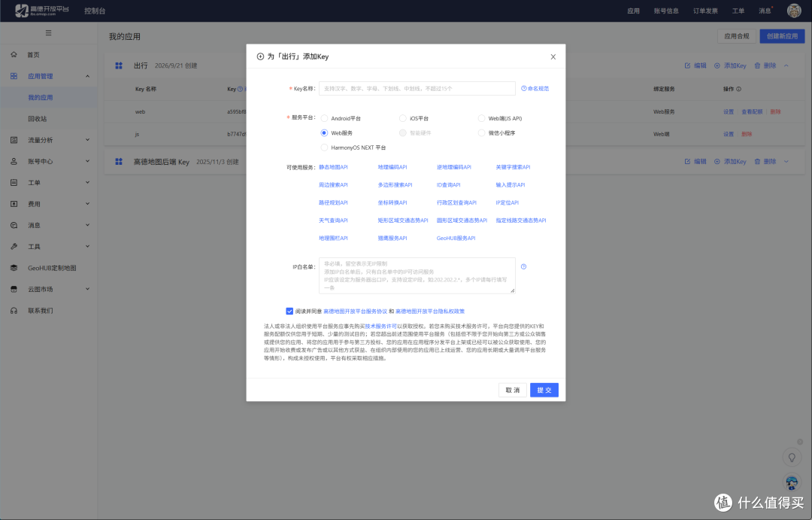Click the "Web服务" bound service cell
The image size is (812, 520).
664,112
